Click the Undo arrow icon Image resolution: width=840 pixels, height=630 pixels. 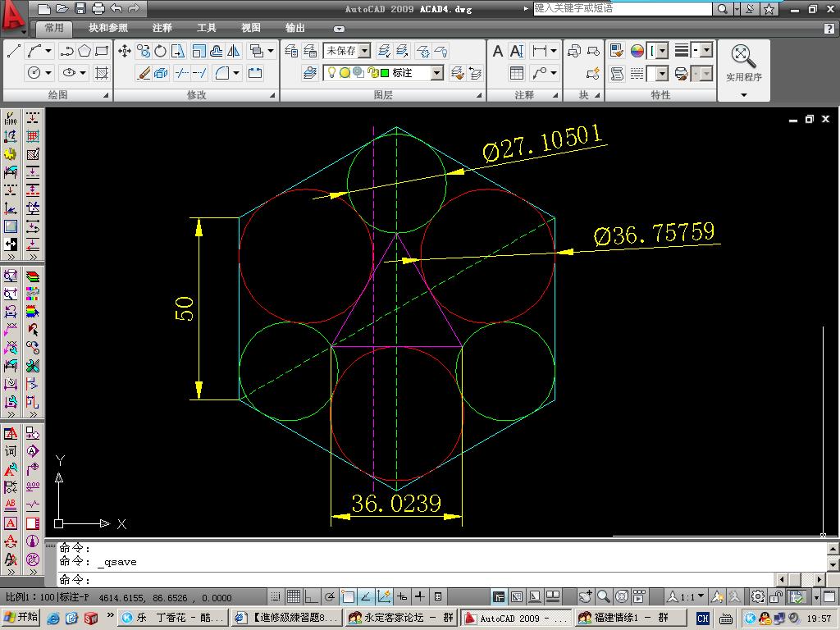[x=116, y=8]
